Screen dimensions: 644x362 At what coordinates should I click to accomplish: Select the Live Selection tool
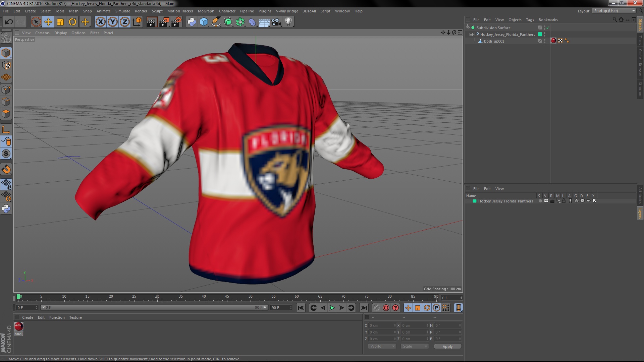pos(36,22)
